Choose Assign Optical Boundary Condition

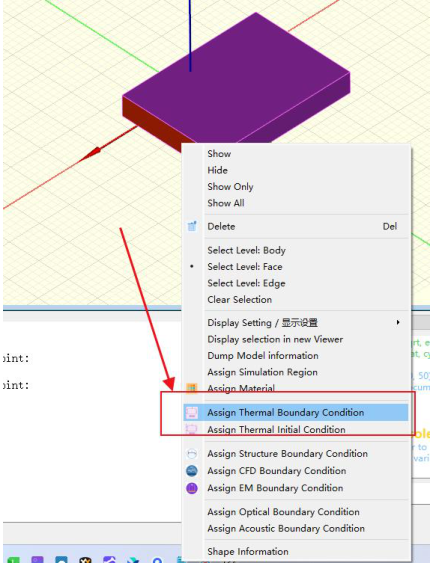[x=296, y=512]
